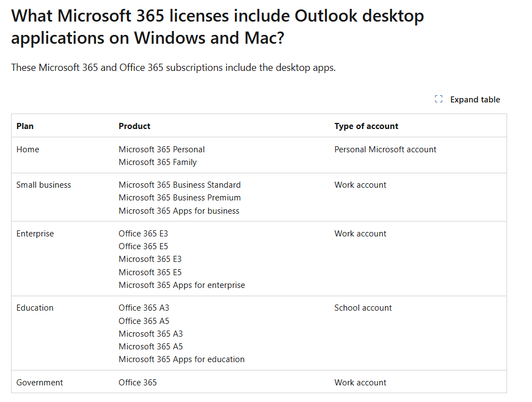Click Work account in Enterprise row
Image resolution: width=532 pixels, height=402 pixels.
[x=360, y=234]
